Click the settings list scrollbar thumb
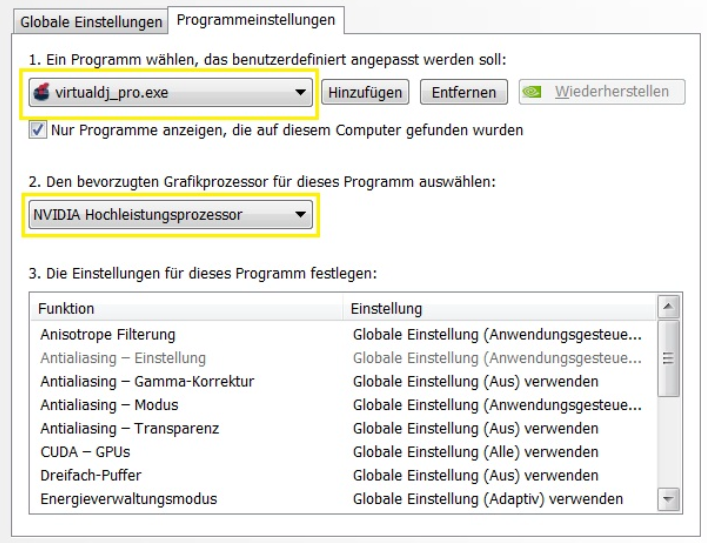Image resolution: width=707 pixels, height=543 pixels. point(670,358)
